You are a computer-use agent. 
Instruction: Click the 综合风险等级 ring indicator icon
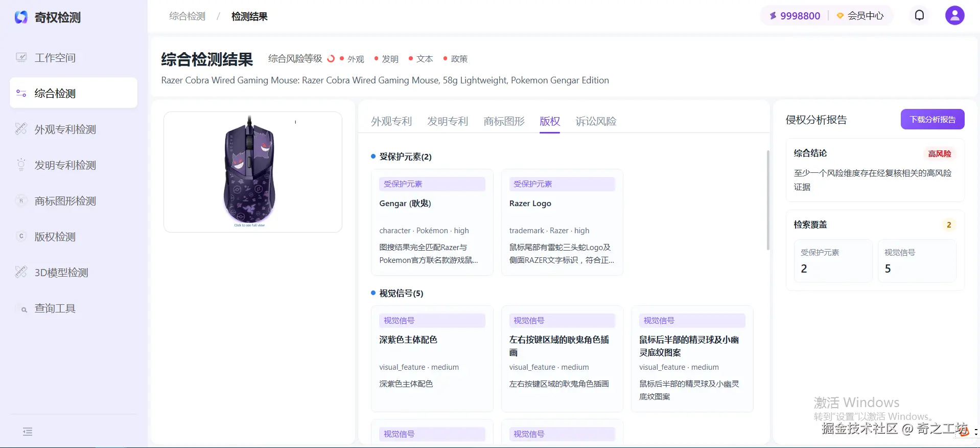[x=331, y=59]
